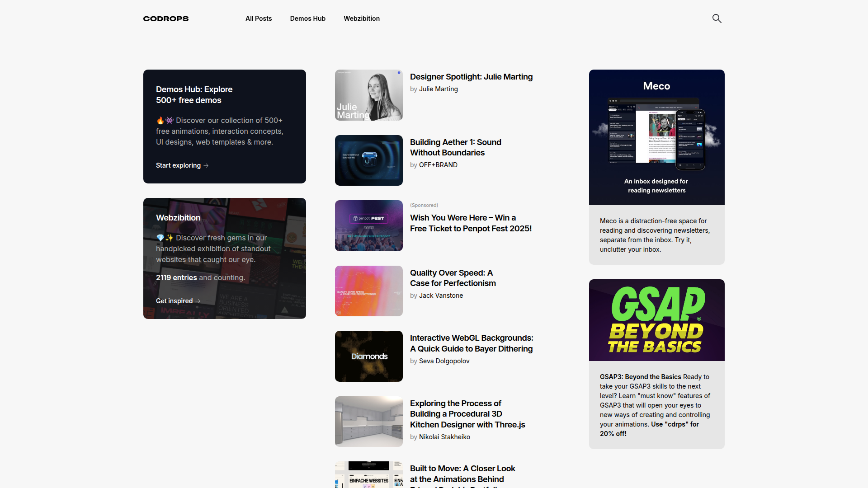This screenshot has width=868, height=488.
Task: Open the Aether 1 earbuds thumbnail
Action: 369,160
